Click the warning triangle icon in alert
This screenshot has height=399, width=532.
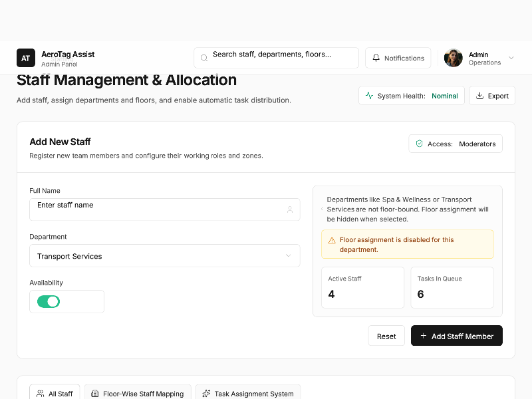click(x=332, y=240)
